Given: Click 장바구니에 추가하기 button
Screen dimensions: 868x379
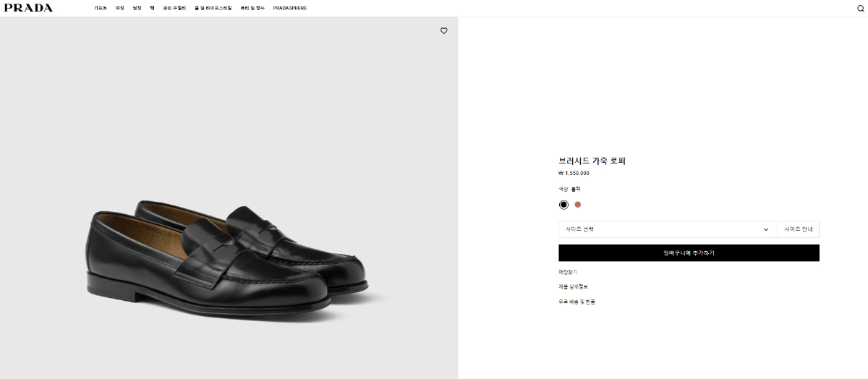Looking at the screenshot, I should click(689, 253).
